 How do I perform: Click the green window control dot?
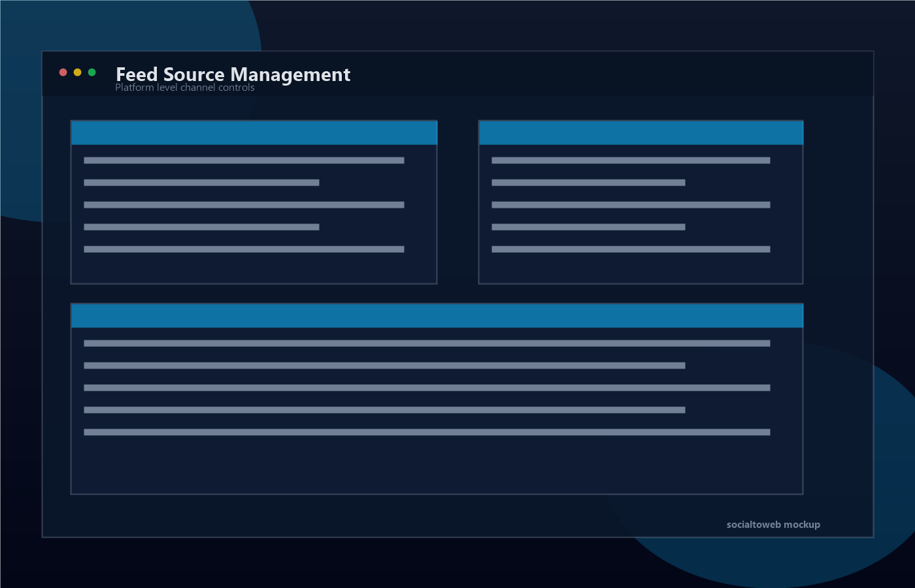point(92,72)
